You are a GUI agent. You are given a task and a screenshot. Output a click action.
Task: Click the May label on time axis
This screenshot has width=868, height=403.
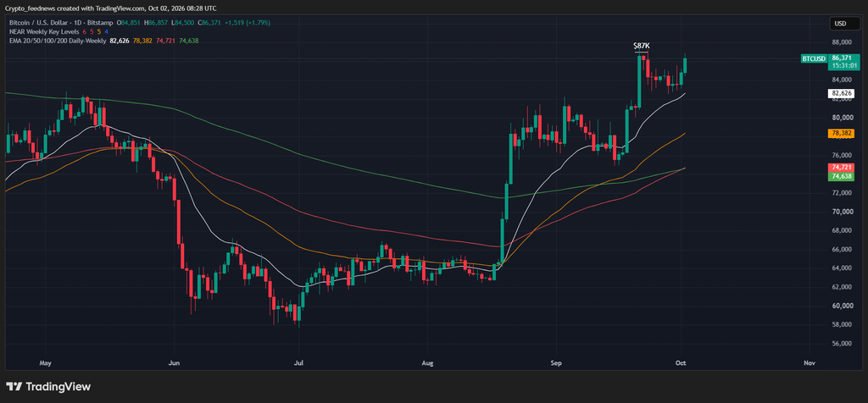tap(46, 363)
